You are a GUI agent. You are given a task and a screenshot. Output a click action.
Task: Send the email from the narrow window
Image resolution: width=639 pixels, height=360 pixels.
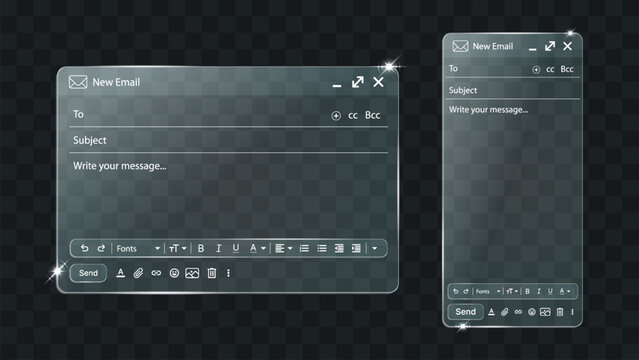click(465, 312)
